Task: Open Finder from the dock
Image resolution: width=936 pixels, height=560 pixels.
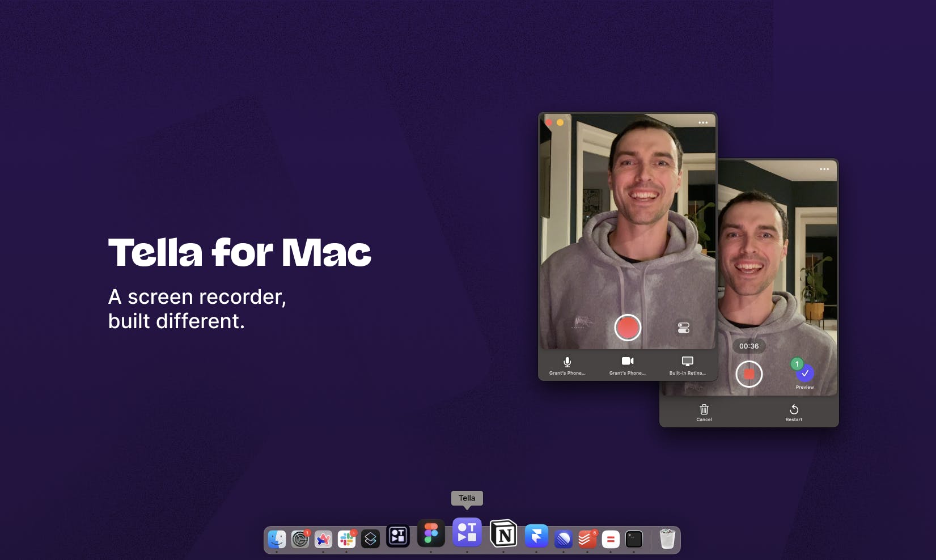Action: coord(277,539)
